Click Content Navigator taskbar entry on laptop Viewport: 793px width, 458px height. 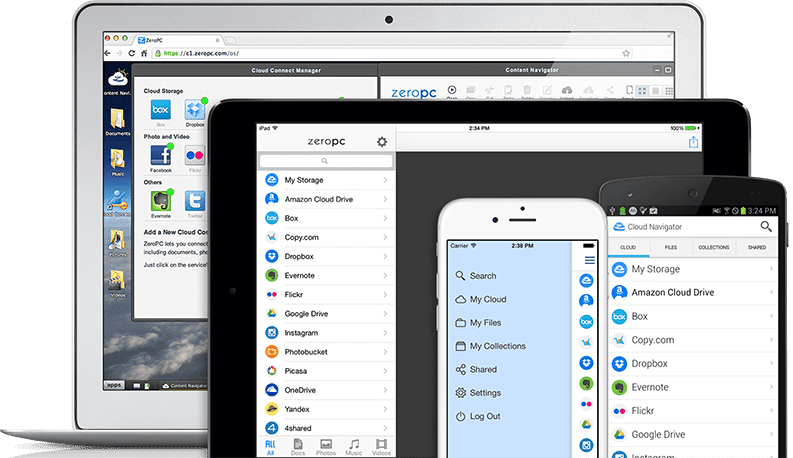(x=185, y=386)
